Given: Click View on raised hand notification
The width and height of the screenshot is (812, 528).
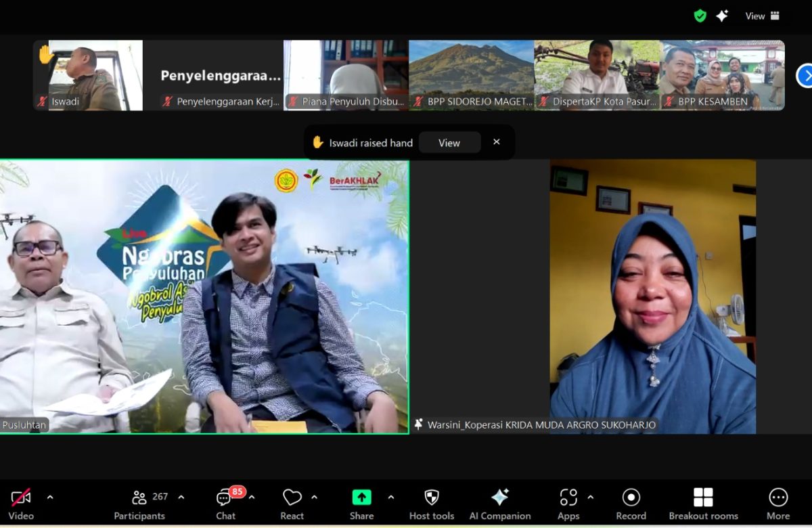Looking at the screenshot, I should pyautogui.click(x=449, y=143).
